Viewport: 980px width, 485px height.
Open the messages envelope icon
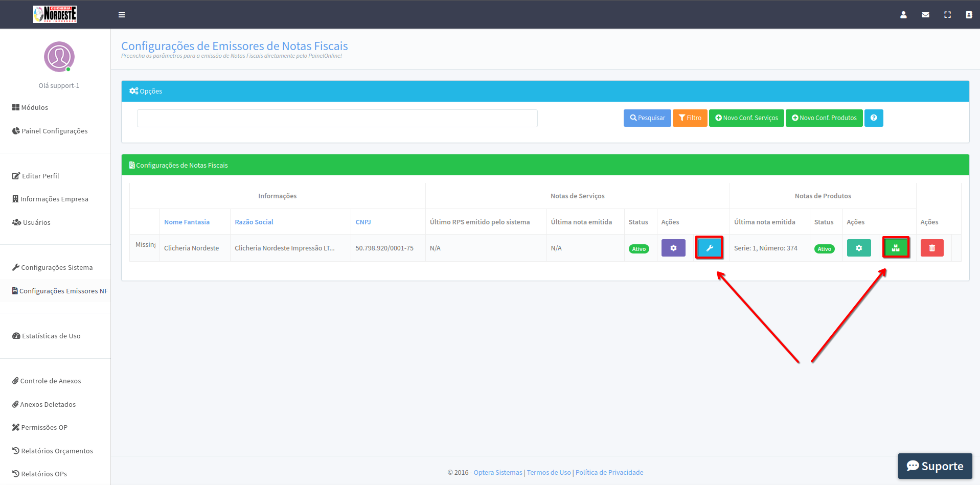click(x=925, y=15)
